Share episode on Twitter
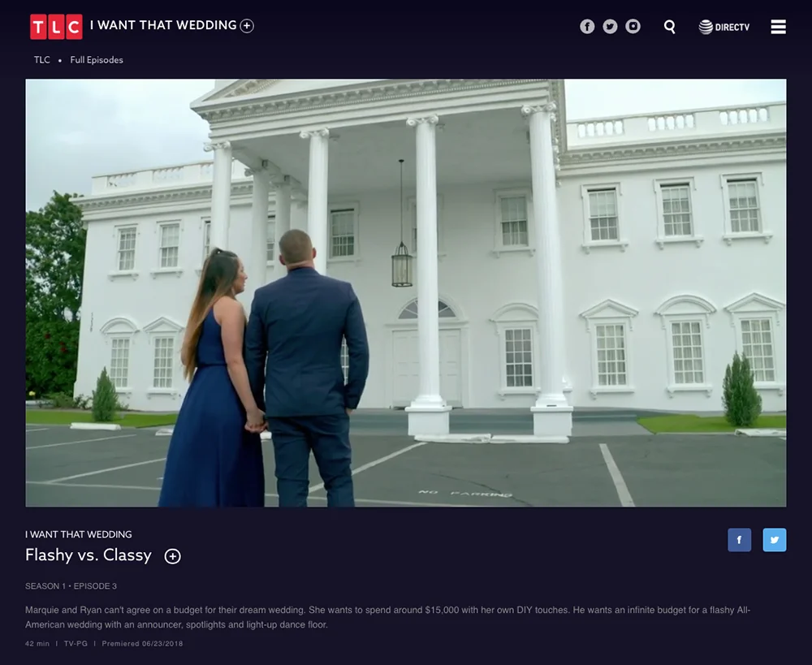The image size is (812, 665). tap(774, 540)
